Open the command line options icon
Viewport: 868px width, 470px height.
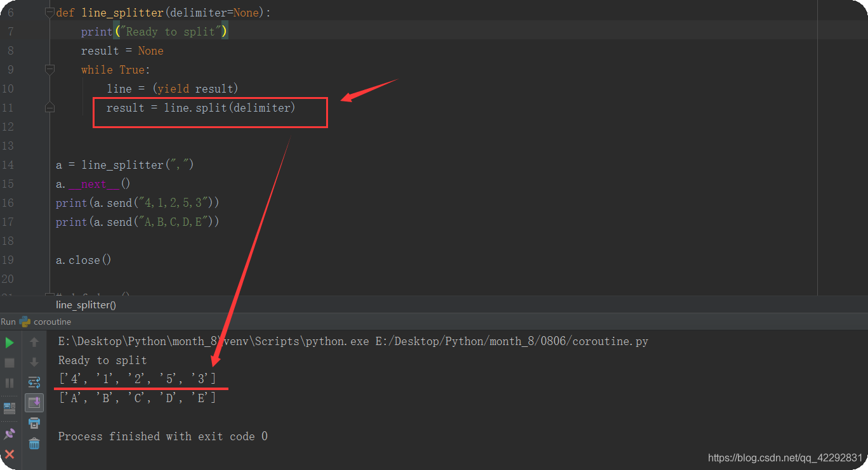tap(10, 408)
